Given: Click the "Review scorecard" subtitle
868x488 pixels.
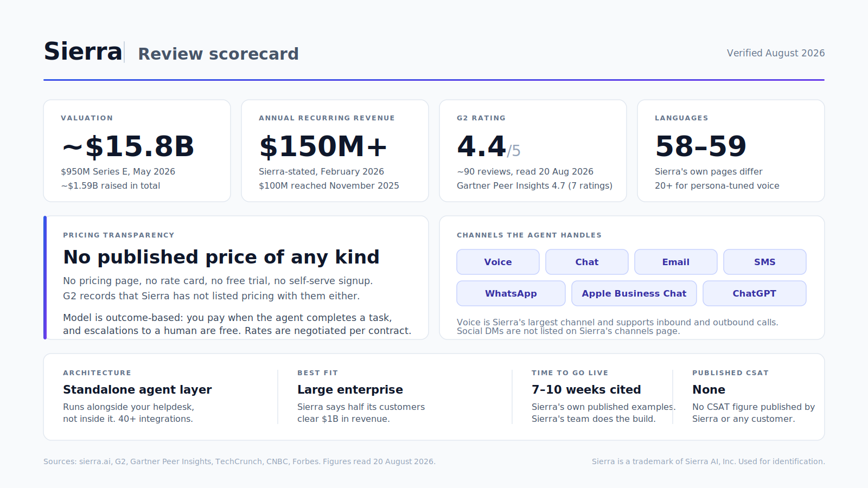Looking at the screenshot, I should (x=219, y=54).
